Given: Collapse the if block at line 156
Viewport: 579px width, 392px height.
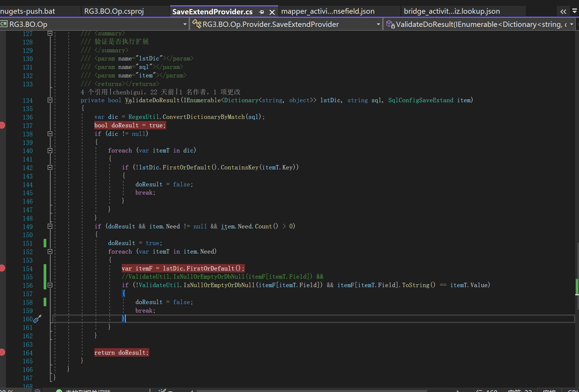Looking at the screenshot, I should point(50,285).
